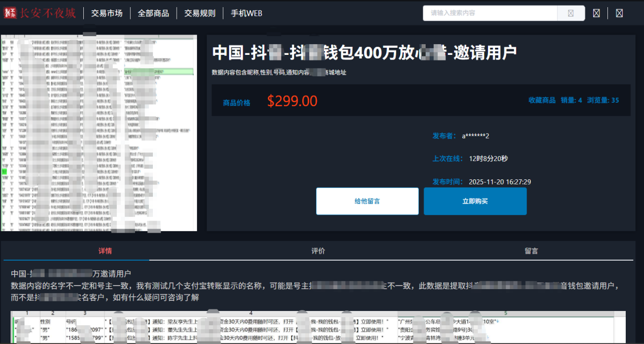This screenshot has height=344, width=644.
Task: Click the last icon in top-right corner
Action: [619, 13]
